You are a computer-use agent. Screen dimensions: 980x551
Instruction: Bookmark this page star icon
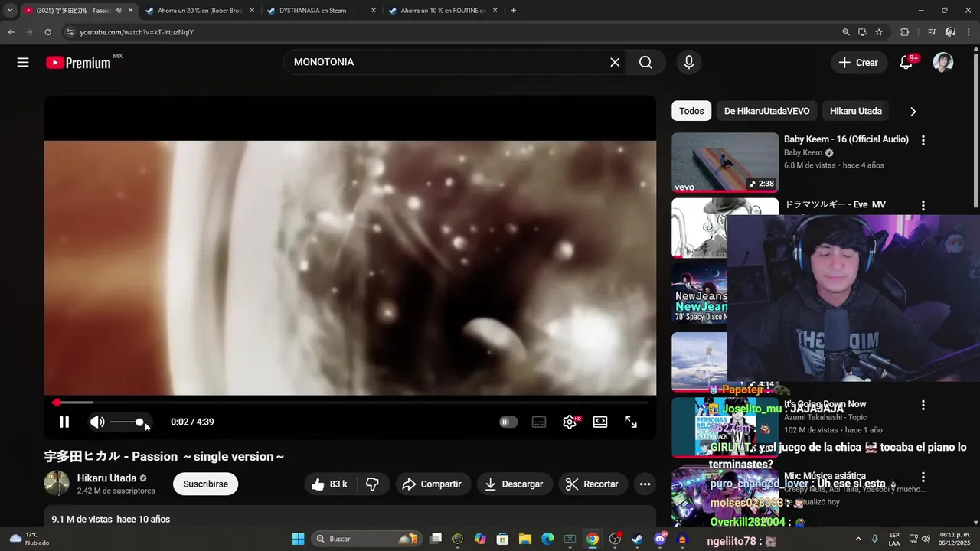879,32
